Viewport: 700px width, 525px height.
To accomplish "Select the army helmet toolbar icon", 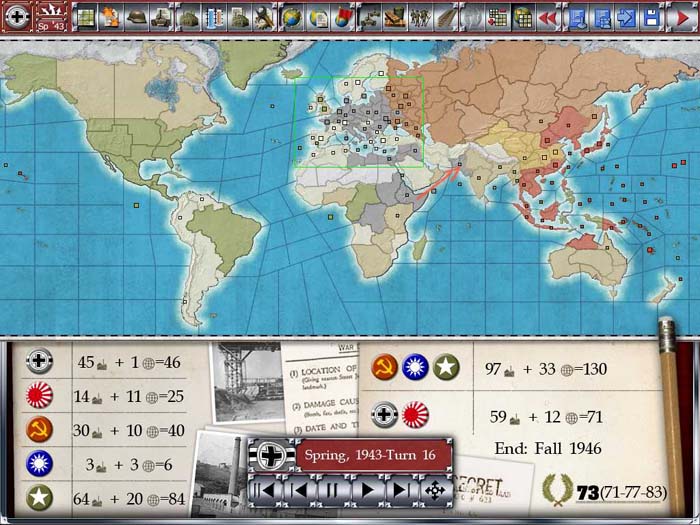I will 137,17.
